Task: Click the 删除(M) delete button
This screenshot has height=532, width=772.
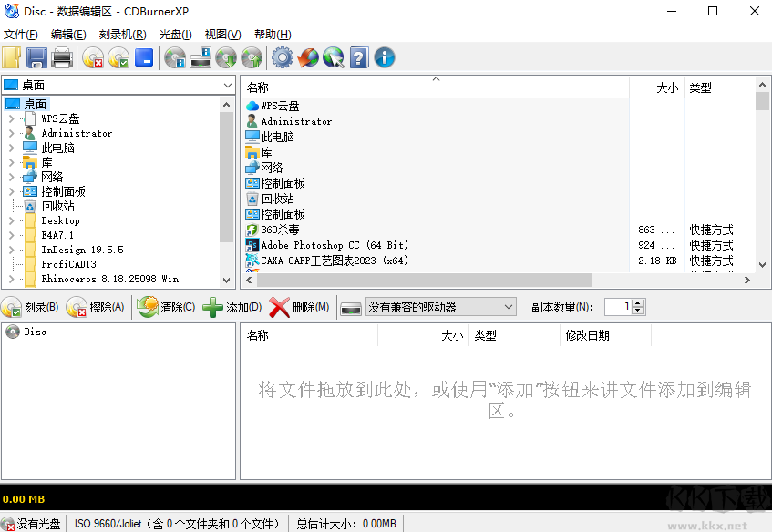Action: [299, 307]
